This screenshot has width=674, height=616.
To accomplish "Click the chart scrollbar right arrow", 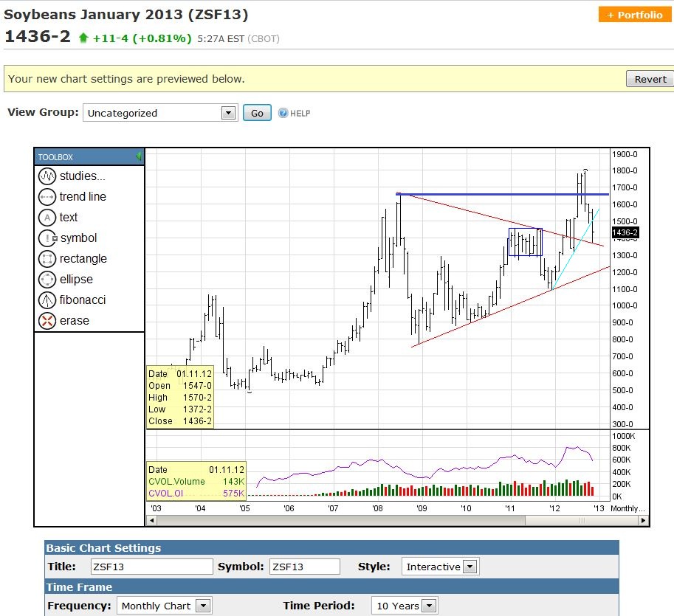I will [643, 520].
